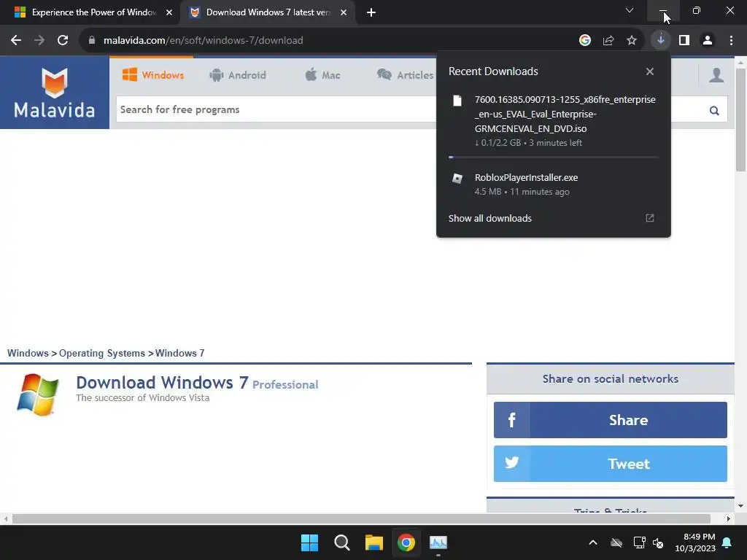
Task: Click the Tweet button
Action: coord(611,464)
